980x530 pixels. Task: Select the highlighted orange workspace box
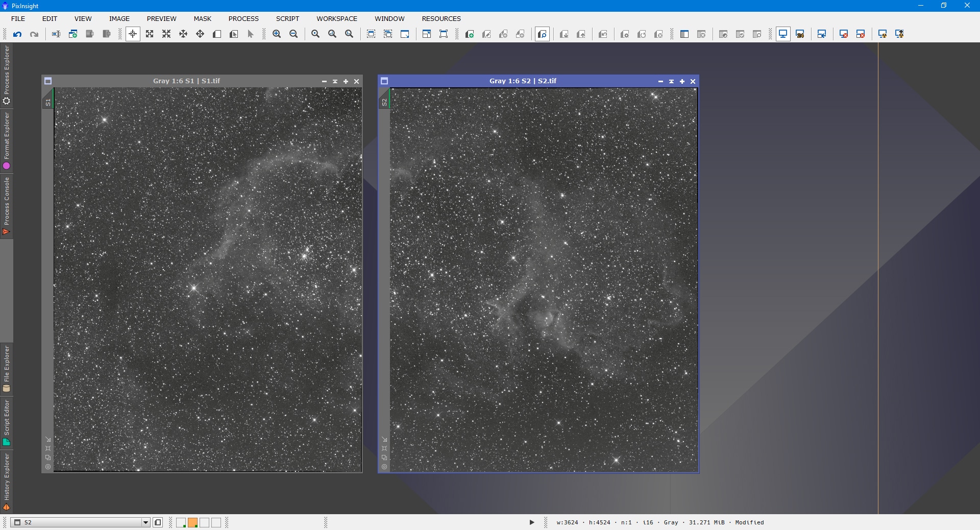(193, 522)
